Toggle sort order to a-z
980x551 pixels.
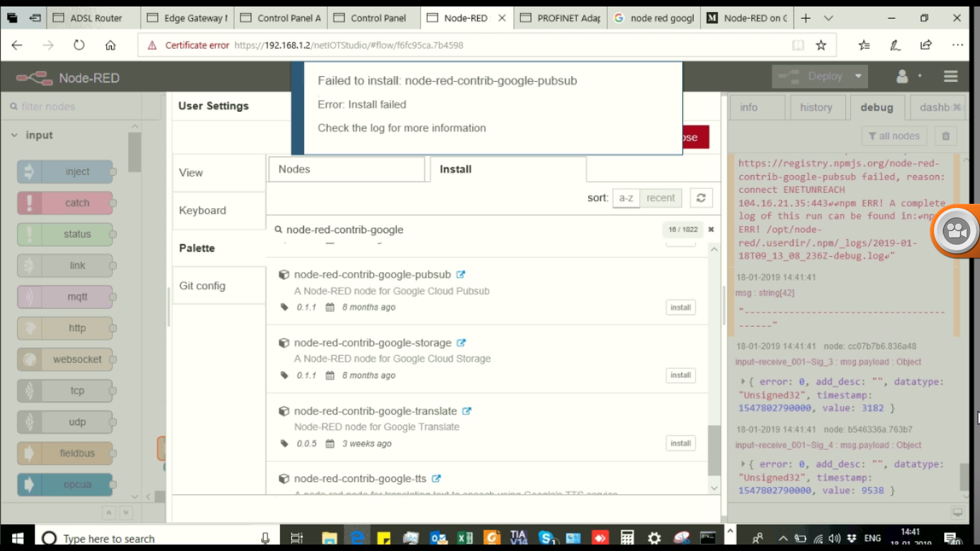point(626,198)
